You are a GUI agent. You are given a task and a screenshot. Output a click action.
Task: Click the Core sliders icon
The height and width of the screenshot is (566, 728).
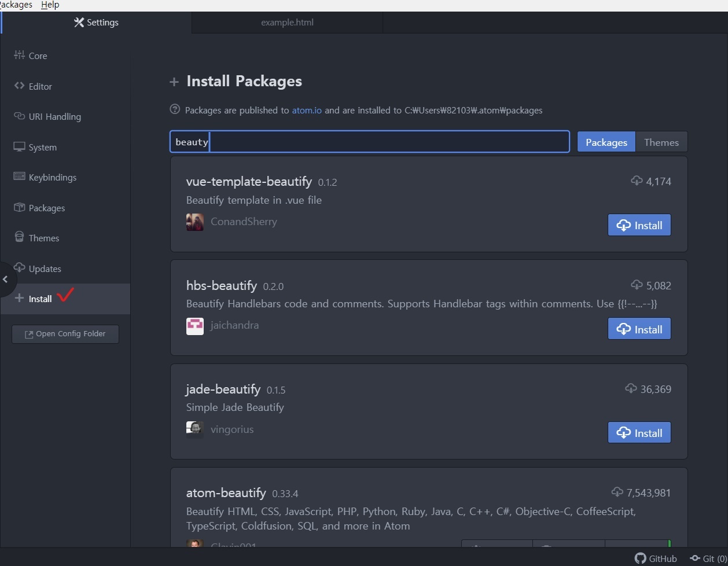coord(20,55)
